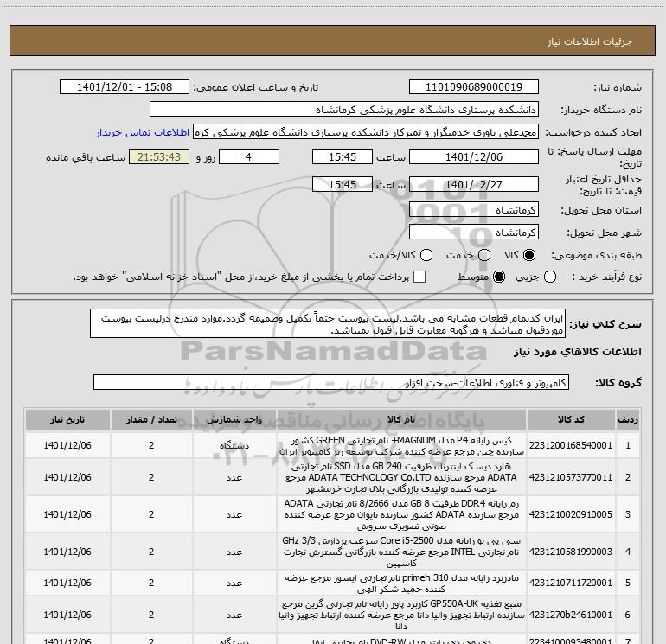This screenshot has width=666, height=644.
Task: Select the کالا radio button
Action: (x=529, y=255)
